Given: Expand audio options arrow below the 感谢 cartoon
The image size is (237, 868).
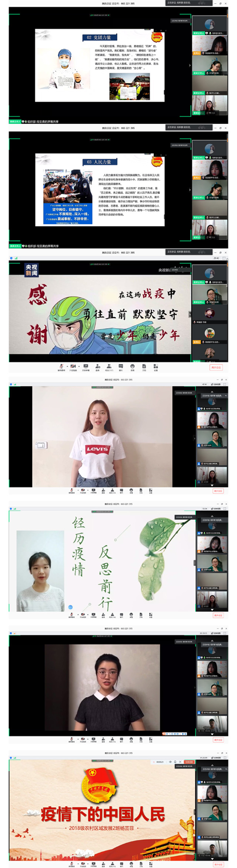Looking at the screenshot, I should pyautogui.click(x=67, y=366).
